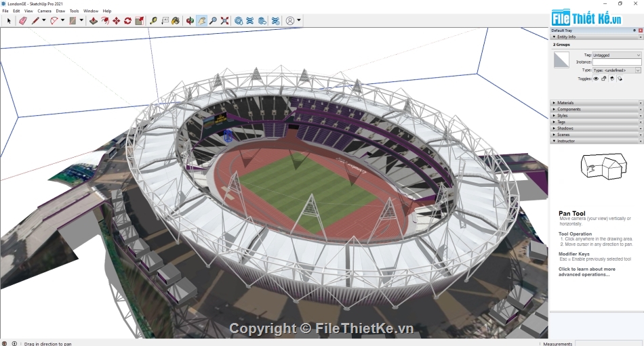This screenshot has height=346, width=644.
Task: Open the File menu
Action: [5, 11]
